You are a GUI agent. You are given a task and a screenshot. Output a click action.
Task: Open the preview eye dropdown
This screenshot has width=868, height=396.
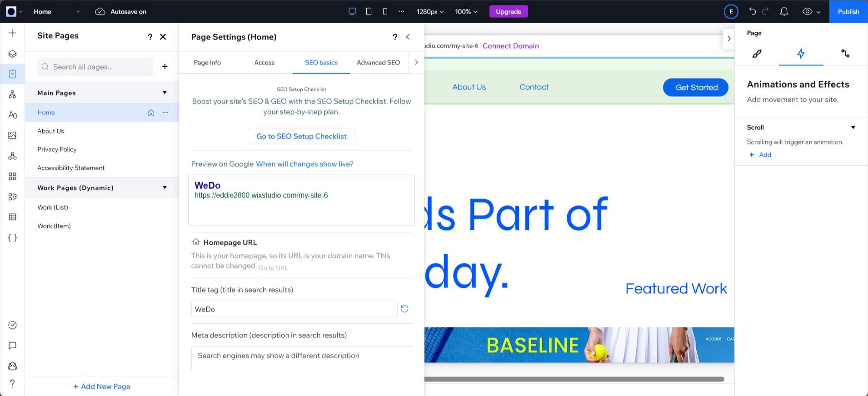812,11
